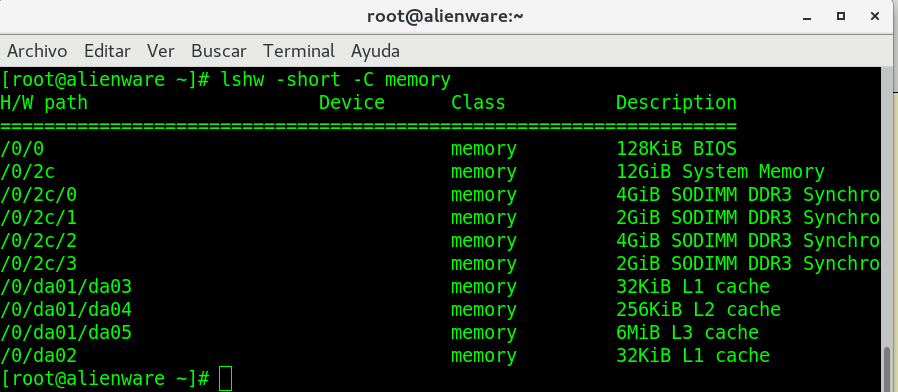Screen dimensions: 898x392
Task: Click the /0/2c path entry
Action: (x=27, y=172)
